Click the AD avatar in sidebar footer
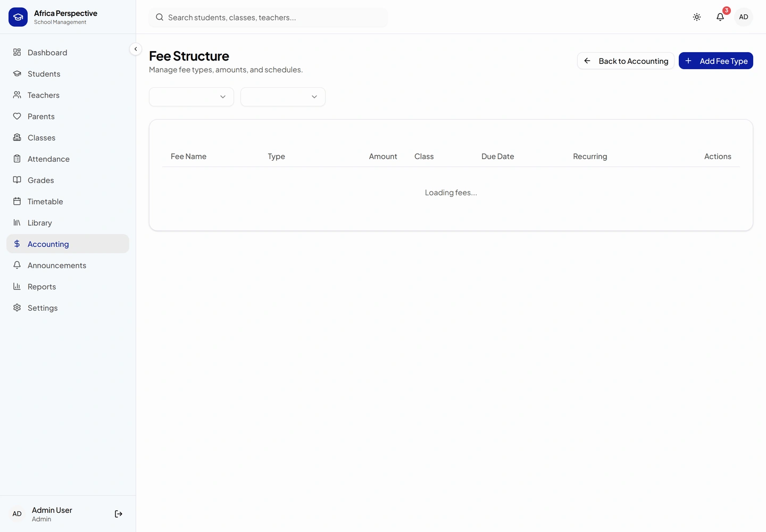Image resolution: width=766 pixels, height=532 pixels. (17, 514)
